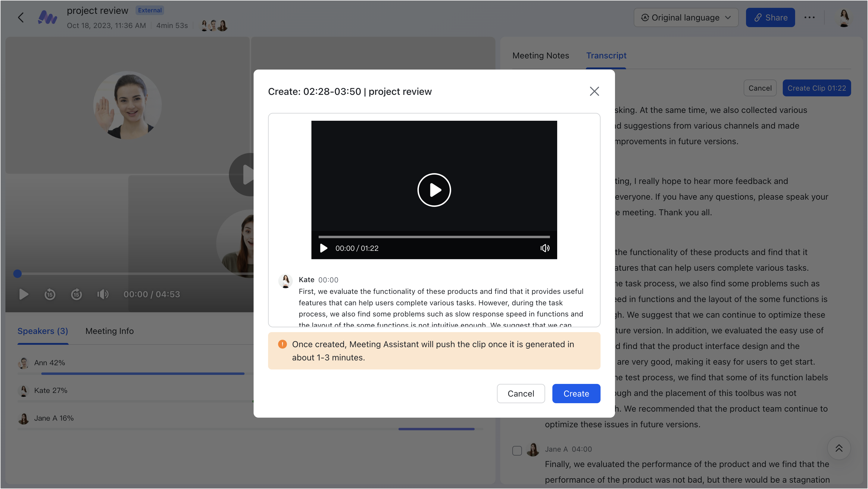Click small play icon in clip control bar

[323, 248]
